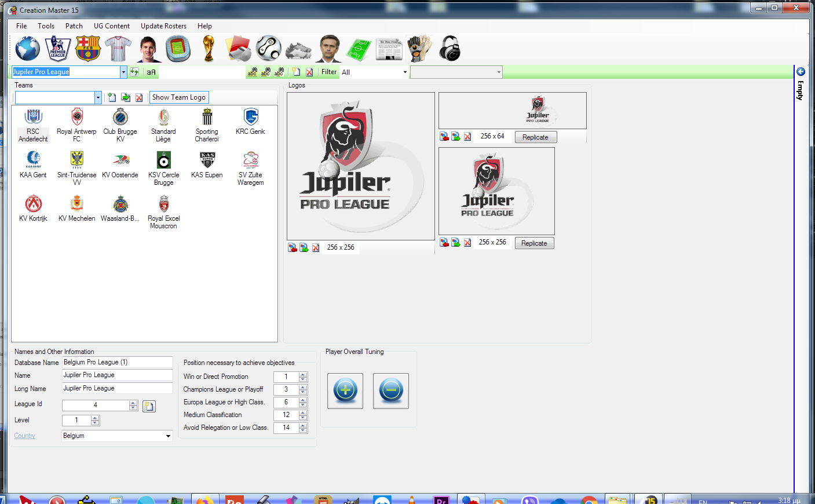Open the UG Content menu
This screenshot has height=504, width=815.
[x=112, y=26]
